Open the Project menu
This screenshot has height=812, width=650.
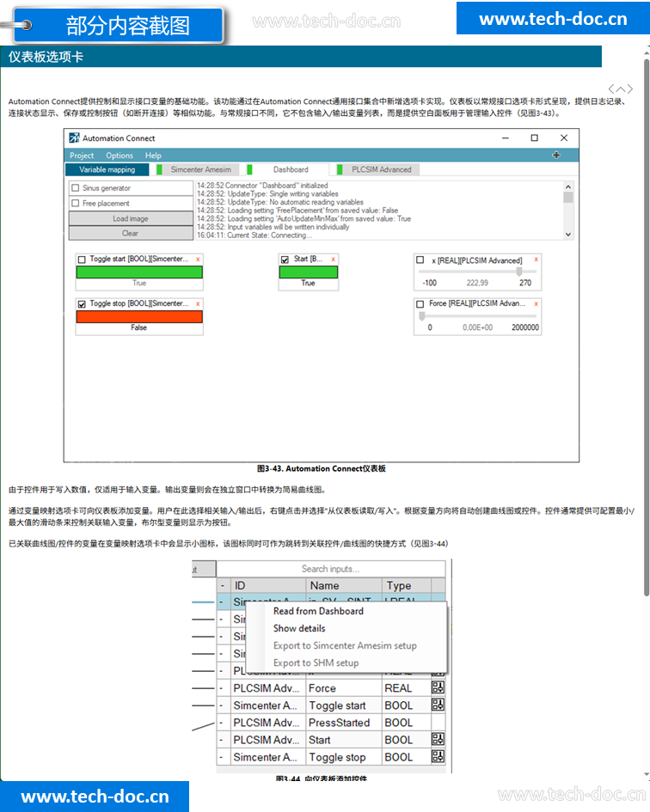pyautogui.click(x=82, y=156)
